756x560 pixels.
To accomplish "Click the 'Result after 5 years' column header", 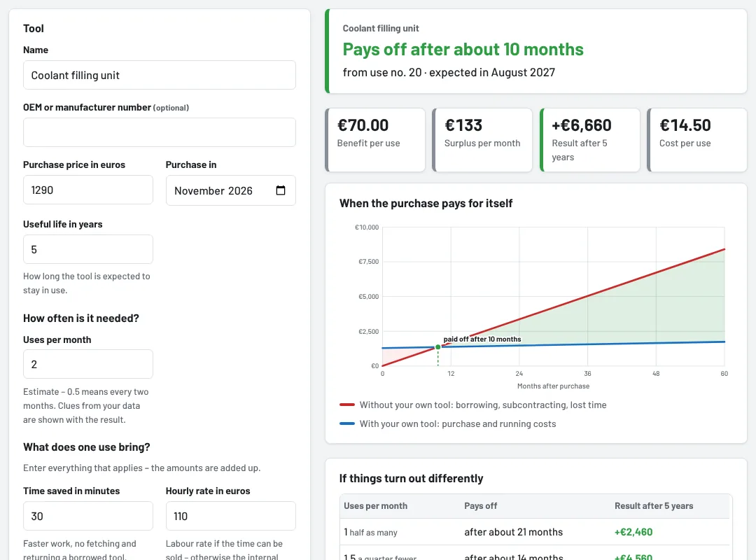I will 654,505.
